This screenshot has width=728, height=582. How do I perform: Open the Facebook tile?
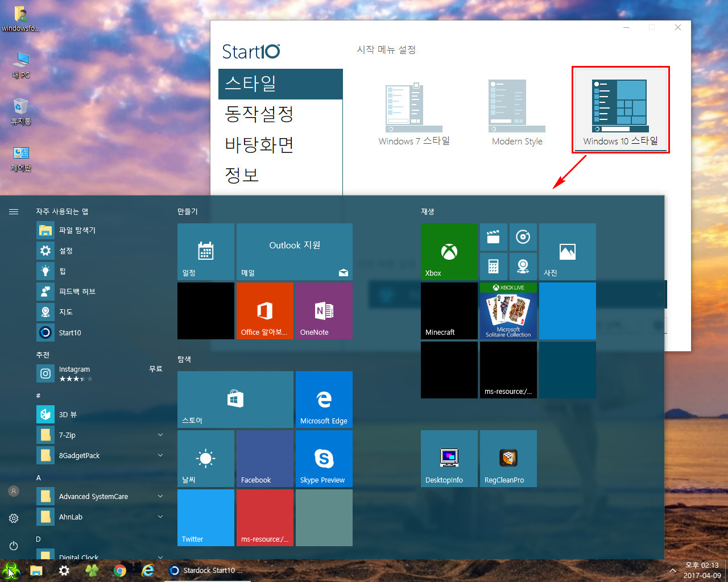(x=264, y=458)
